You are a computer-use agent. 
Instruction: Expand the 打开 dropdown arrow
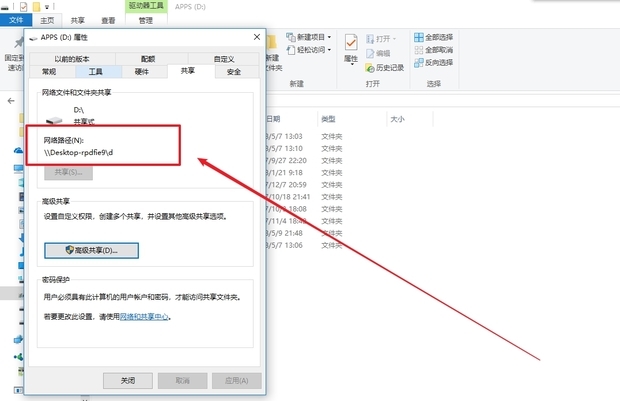pyautogui.click(x=394, y=39)
